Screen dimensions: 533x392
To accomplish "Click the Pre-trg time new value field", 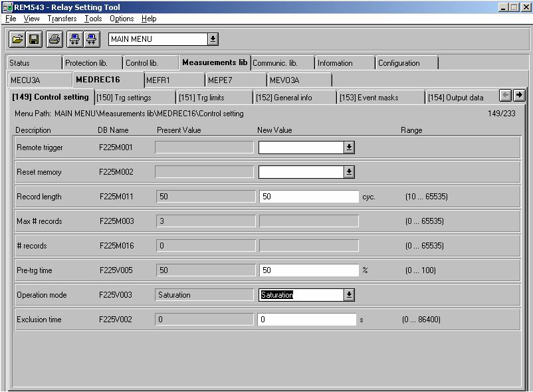I will coord(309,270).
